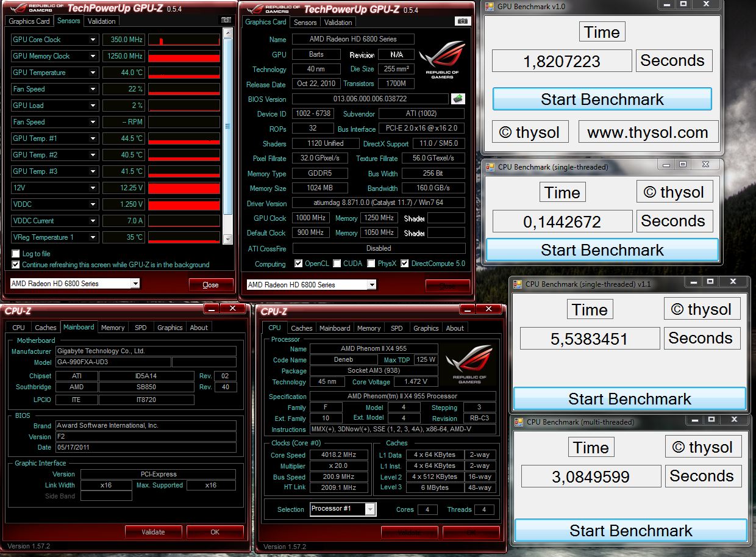Open GPU selector dropdown in GPU-Z Sensors window
756x557 pixels.
pyautogui.click(x=135, y=283)
